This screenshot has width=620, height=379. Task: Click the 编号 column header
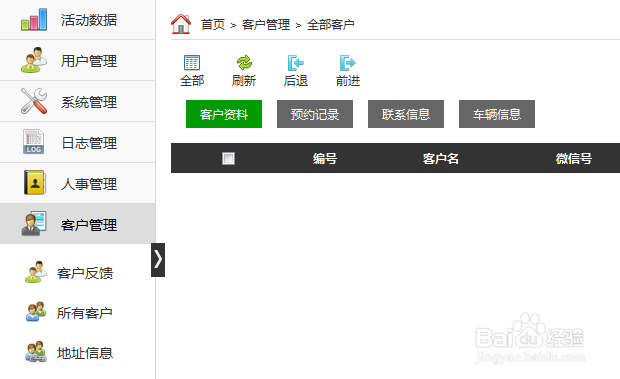[325, 158]
